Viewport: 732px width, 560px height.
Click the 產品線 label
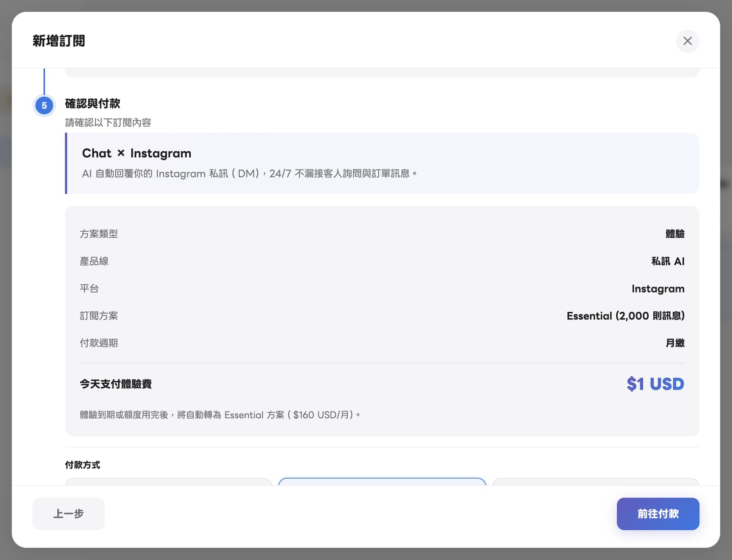94,261
